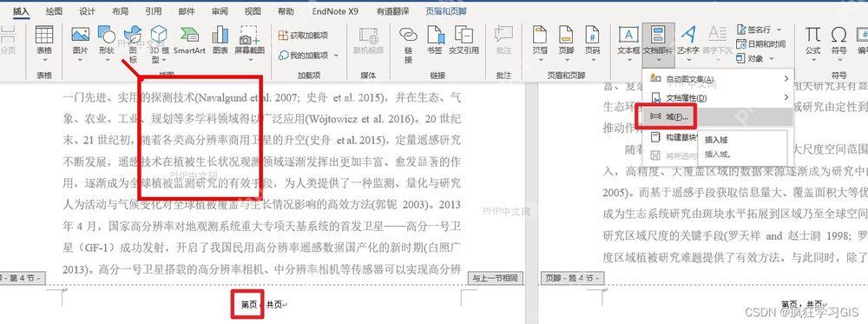
Task: Choose 文档属性(D) menu item
Action: 717,98
